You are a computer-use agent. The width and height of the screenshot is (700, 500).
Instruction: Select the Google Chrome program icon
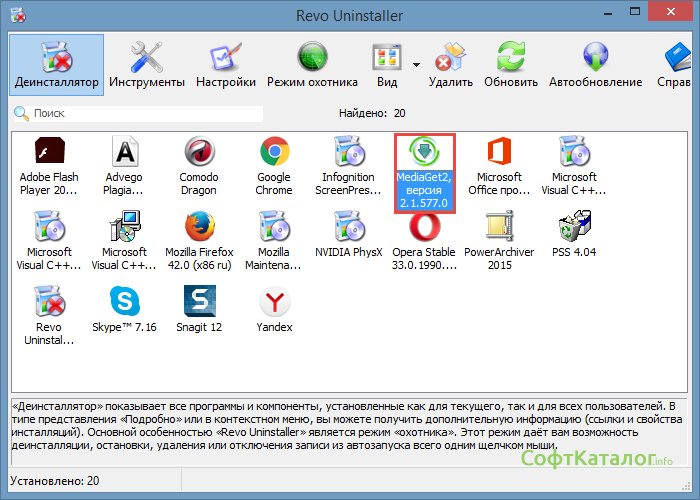tap(274, 153)
